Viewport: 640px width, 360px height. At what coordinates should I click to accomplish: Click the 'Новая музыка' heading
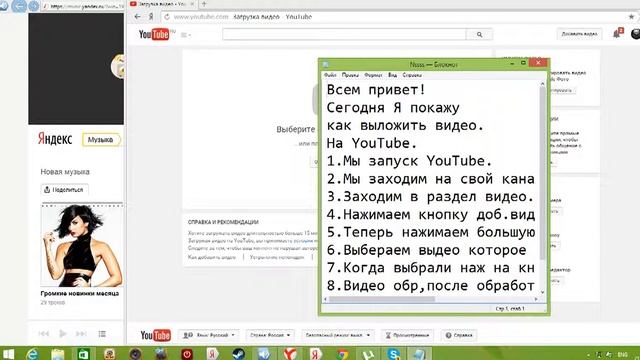65,172
